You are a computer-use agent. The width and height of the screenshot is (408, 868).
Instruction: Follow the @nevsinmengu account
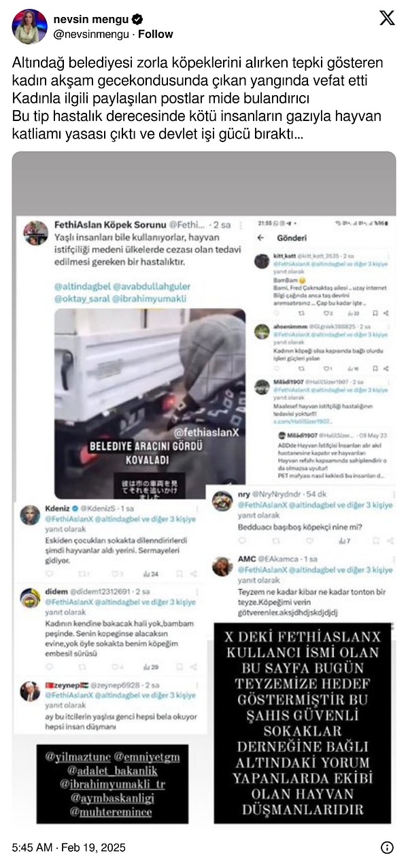click(156, 34)
